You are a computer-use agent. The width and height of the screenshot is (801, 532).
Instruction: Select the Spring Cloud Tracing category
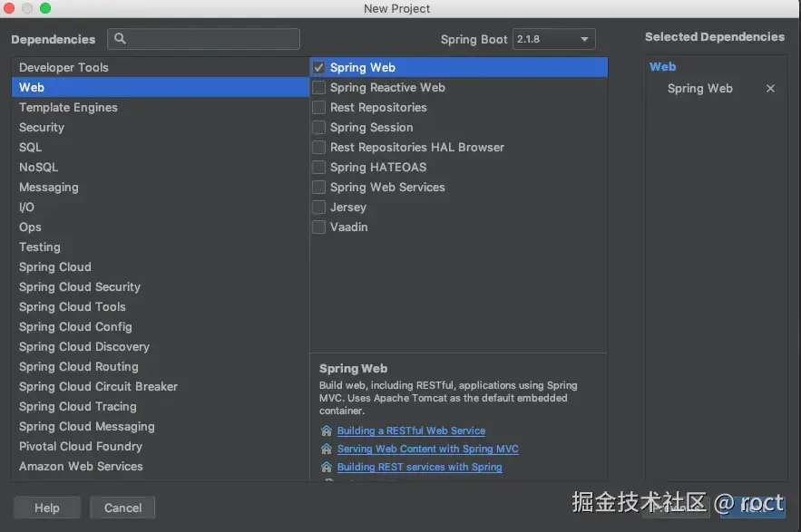click(161, 406)
